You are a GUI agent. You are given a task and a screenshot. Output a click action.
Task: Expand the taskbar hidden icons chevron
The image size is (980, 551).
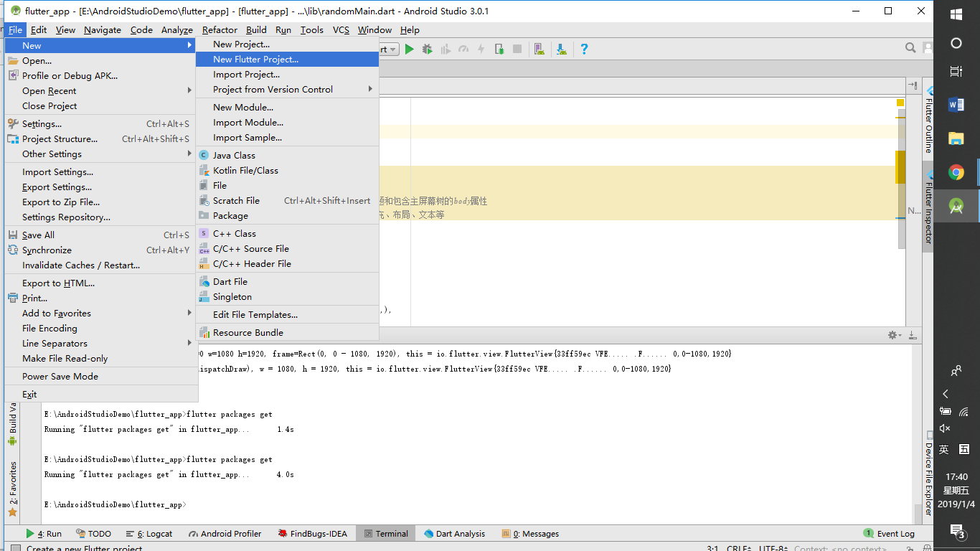[946, 394]
